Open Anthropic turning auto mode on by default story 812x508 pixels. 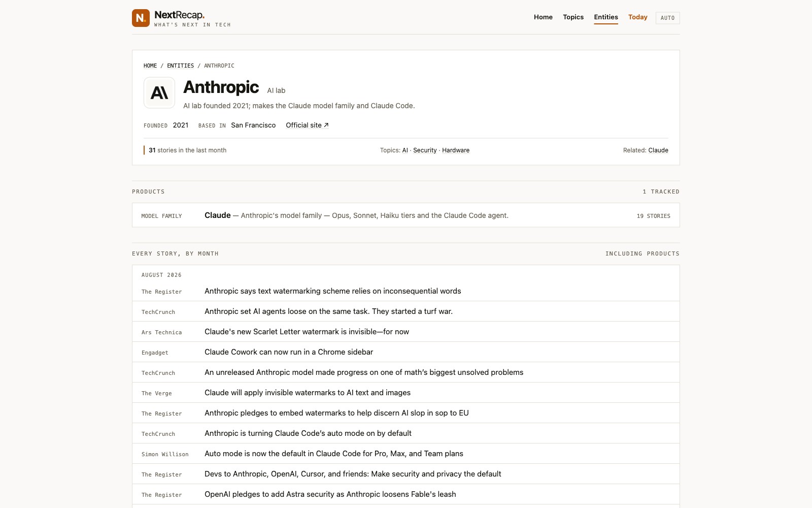(x=308, y=433)
